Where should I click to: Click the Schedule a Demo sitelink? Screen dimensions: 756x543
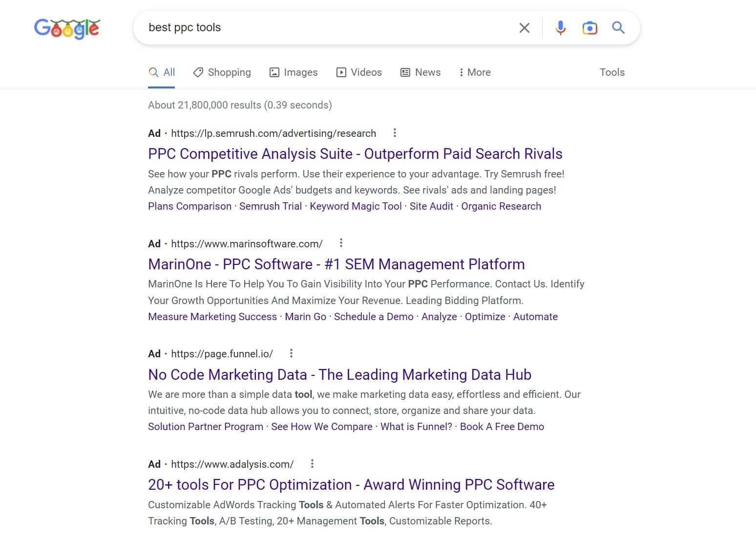[x=374, y=317]
